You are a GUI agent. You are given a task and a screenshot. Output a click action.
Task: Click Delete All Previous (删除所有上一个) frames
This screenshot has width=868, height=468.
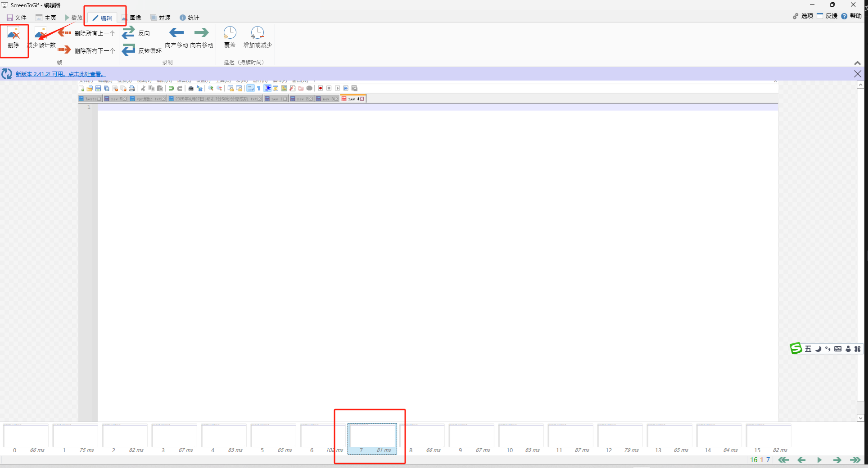pyautogui.click(x=87, y=33)
